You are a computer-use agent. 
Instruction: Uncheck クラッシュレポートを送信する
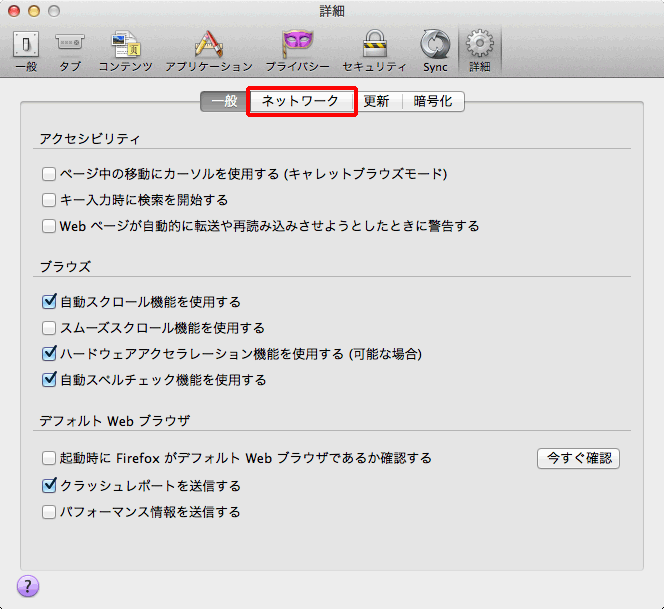pyautogui.click(x=49, y=485)
